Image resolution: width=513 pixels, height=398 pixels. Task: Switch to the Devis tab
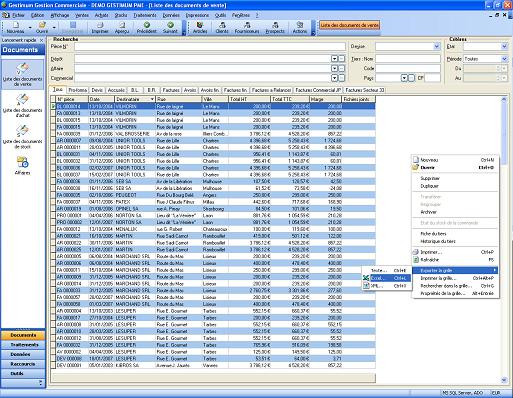click(97, 90)
